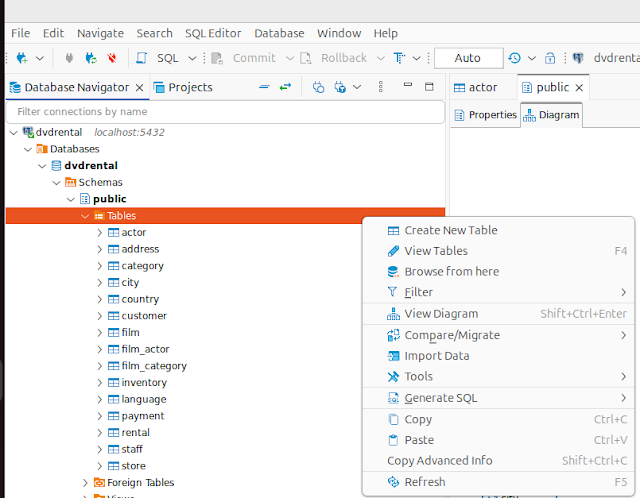The width and height of the screenshot is (640, 498).
Task: Open the Transaction Log dropdown arrow
Action: click(531, 58)
